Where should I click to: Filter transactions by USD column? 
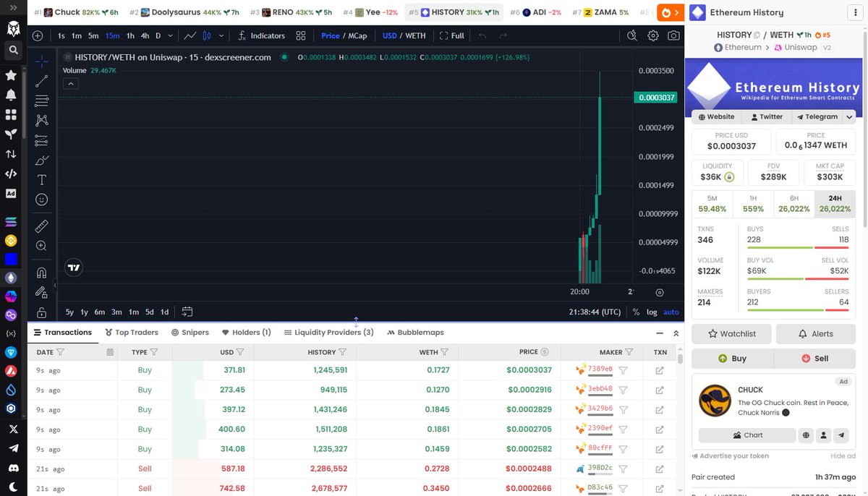click(x=240, y=352)
